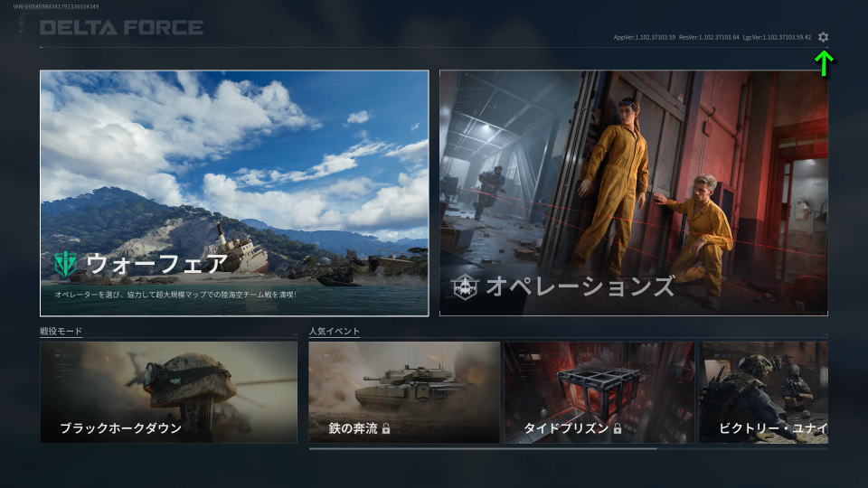Click the lock icon on タイドプリズン
This screenshot has height=488, width=868.
tap(618, 428)
